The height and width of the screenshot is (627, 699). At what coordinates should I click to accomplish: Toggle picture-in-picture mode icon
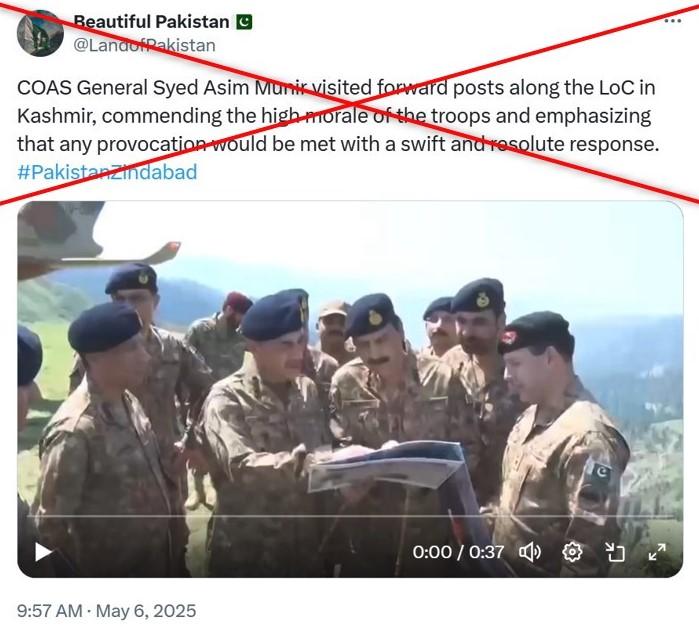click(x=615, y=553)
